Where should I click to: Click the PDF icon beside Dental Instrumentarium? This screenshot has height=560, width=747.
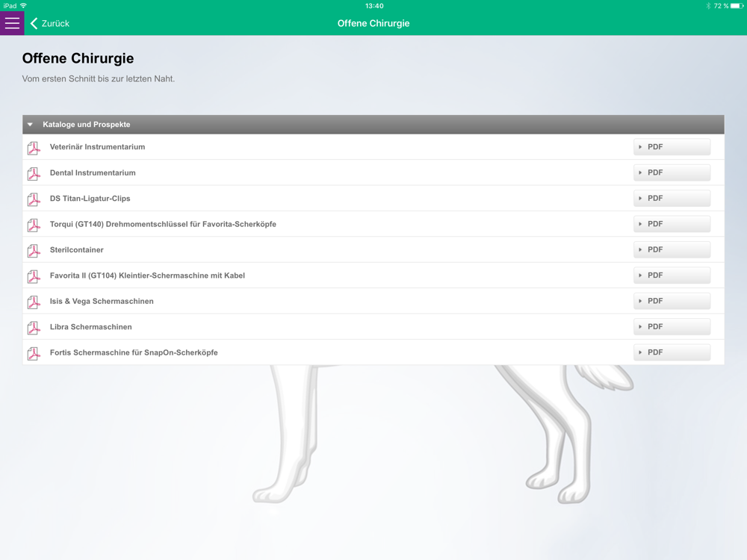[34, 173]
